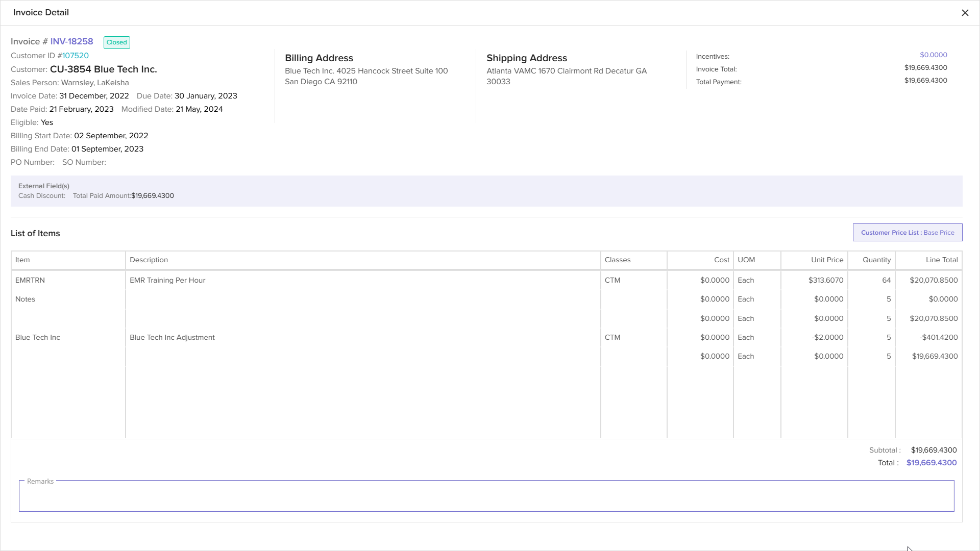Click the Line Total column header

[941, 260]
